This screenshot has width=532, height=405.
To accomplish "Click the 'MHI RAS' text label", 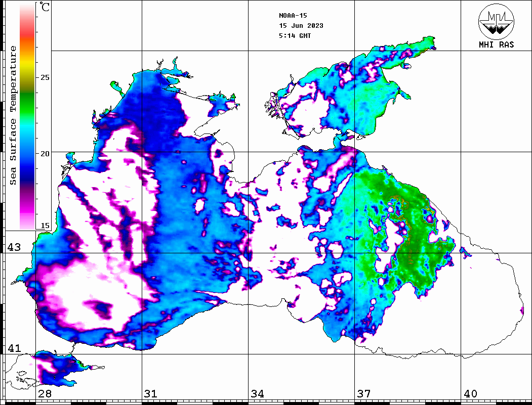I will (497, 44).
